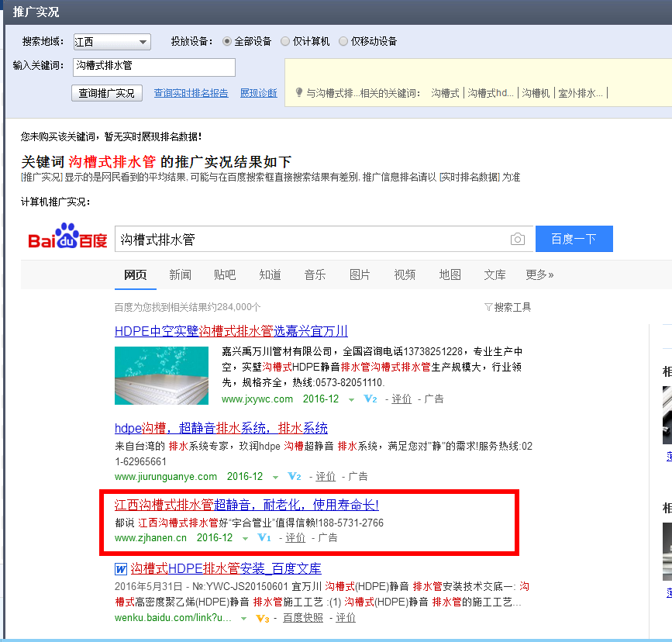
Task: Open result 江西沟槽式排水管超静音，耐老化
Action: coord(246,505)
